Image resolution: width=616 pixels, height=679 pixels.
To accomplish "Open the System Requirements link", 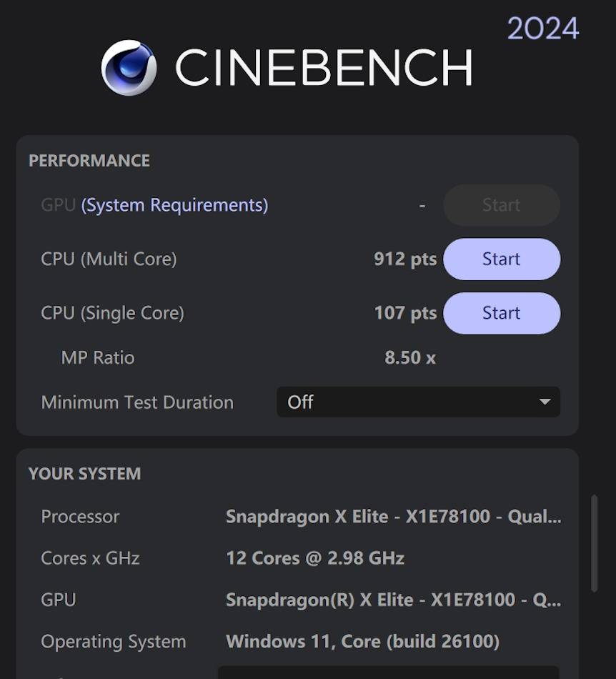I will click(x=174, y=205).
